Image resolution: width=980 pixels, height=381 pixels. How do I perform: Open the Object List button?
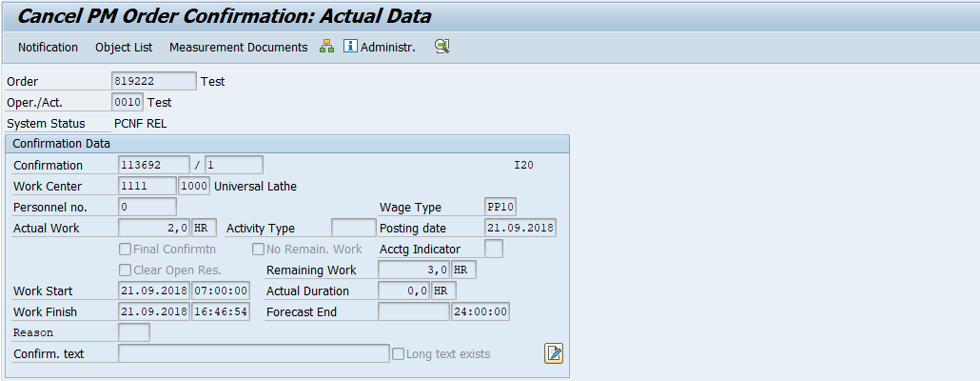[x=124, y=48]
